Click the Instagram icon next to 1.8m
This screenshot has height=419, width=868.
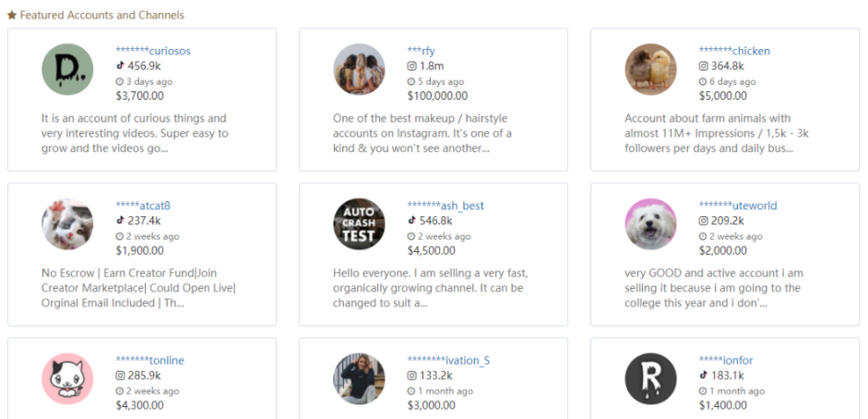(411, 66)
